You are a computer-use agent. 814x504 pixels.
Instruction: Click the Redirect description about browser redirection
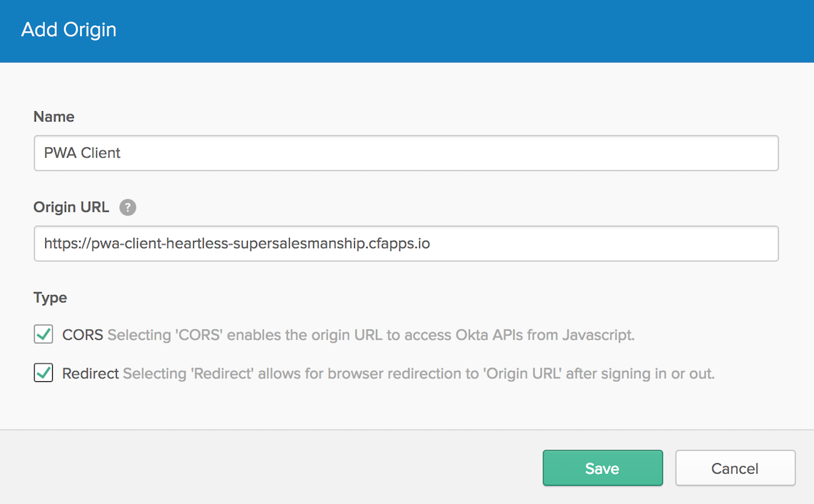click(419, 374)
